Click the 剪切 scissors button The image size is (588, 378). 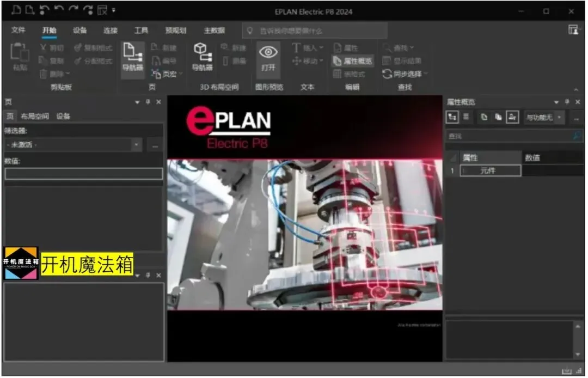52,47
